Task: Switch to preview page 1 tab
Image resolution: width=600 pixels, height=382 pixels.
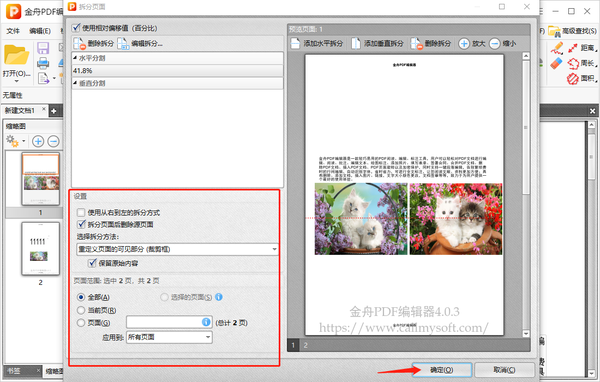Action: [x=293, y=345]
